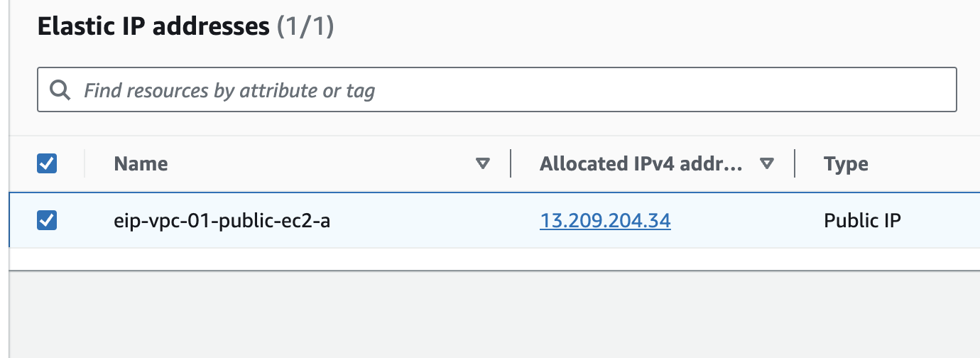
Task: Click empty space in the selected row between Name and IP
Action: (x=426, y=222)
